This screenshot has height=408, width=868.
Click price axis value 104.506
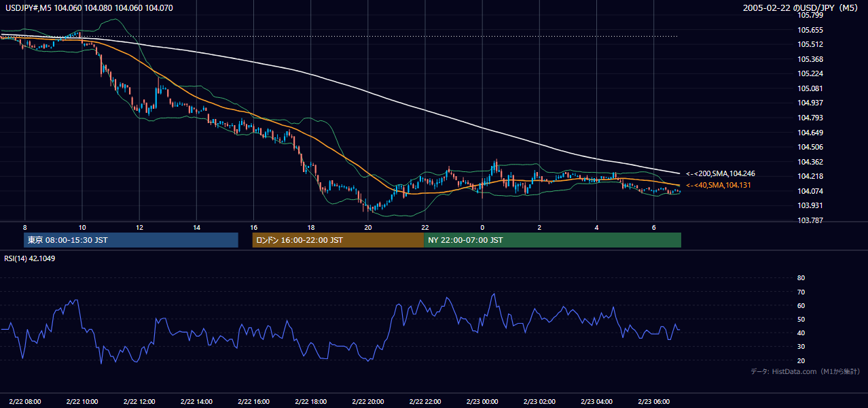tap(810, 147)
